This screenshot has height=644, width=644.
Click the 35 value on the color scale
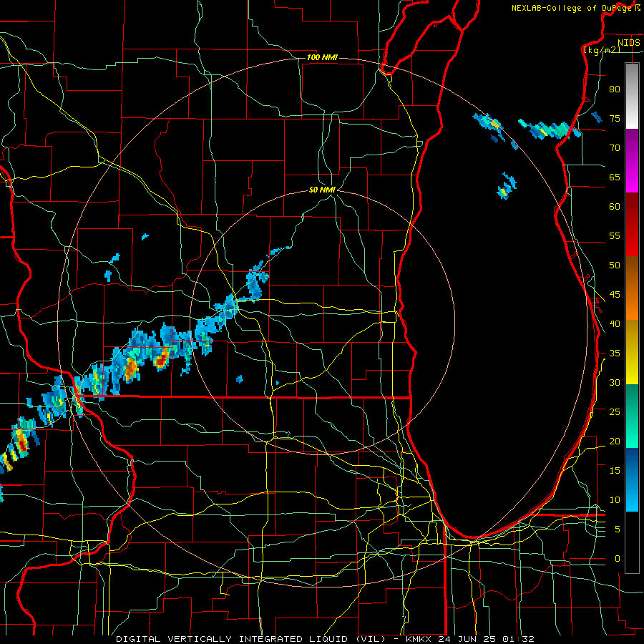[x=615, y=353]
